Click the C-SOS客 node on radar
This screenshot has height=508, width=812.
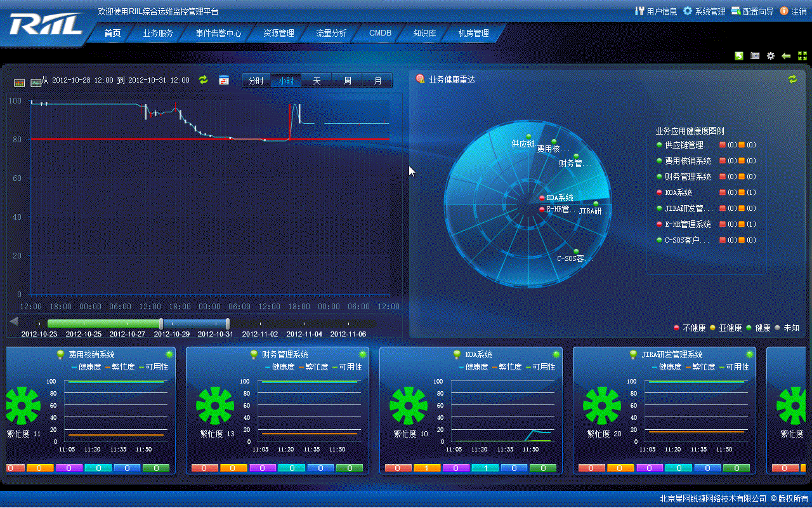click(x=576, y=251)
